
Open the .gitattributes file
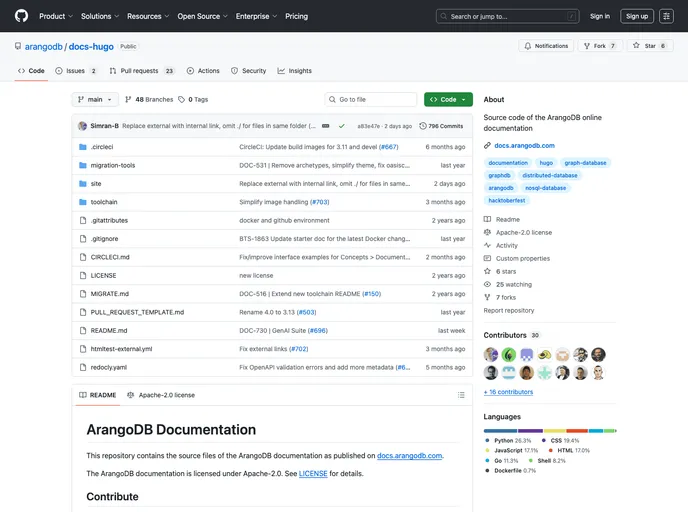point(109,221)
